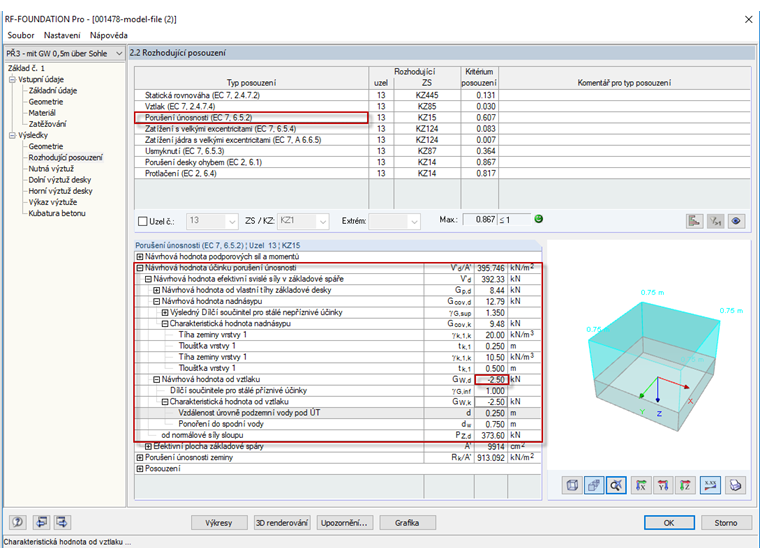Click the Upozornění... button
Viewport: 760px width, 560px height.
344,523
